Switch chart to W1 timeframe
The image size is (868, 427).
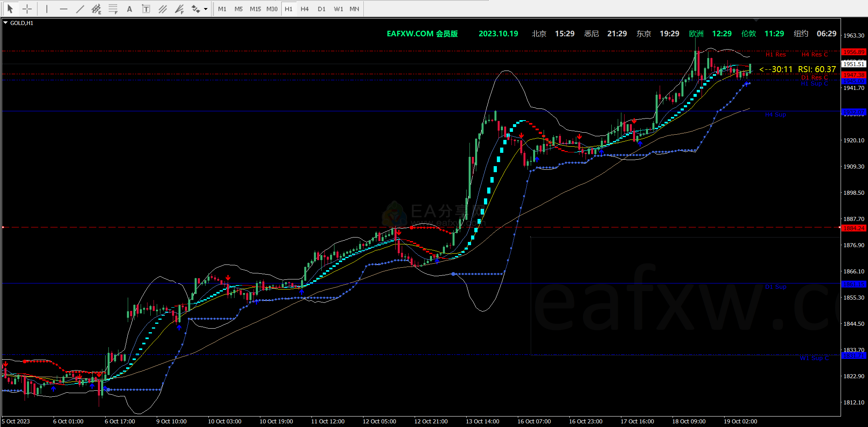tap(338, 9)
